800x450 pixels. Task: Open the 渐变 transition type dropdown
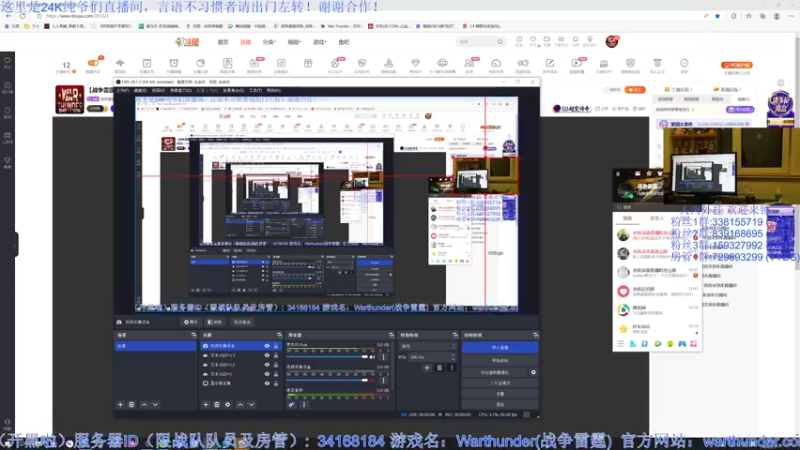click(x=428, y=346)
